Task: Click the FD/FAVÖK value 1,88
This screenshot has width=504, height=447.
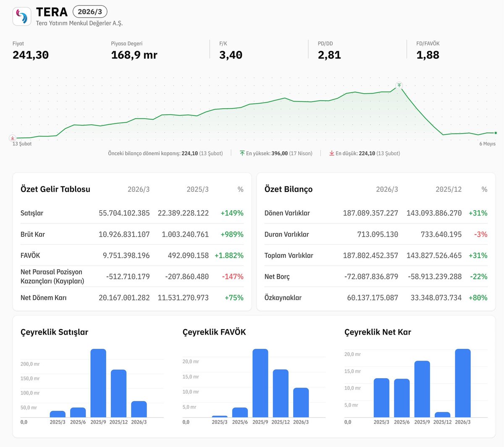Action: click(428, 55)
